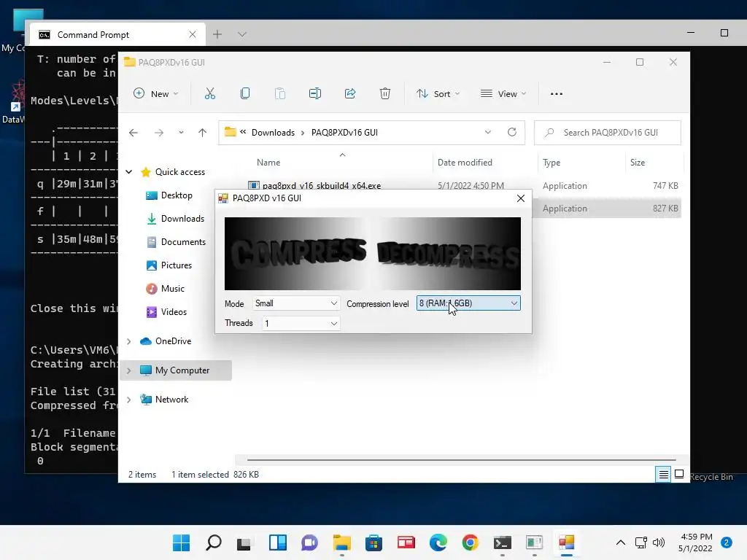This screenshot has width=747, height=560.
Task: Open the Compression level dropdown
Action: 468,303
